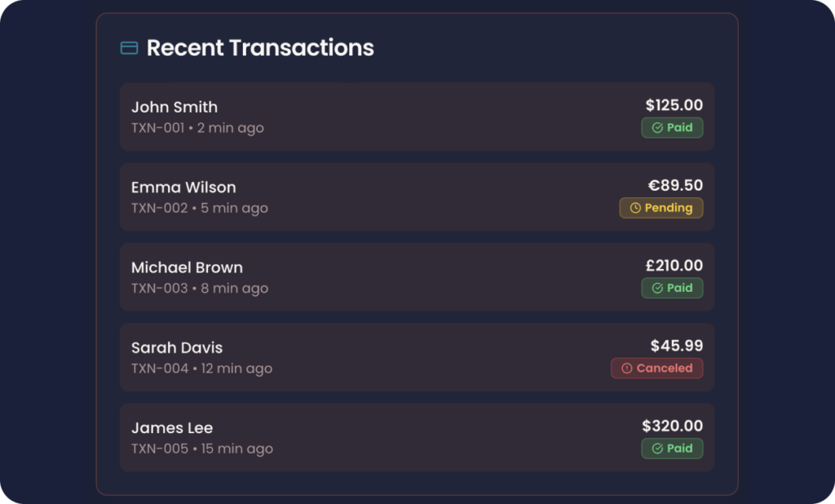
Task: Click the $125.00 amount
Action: 674,105
